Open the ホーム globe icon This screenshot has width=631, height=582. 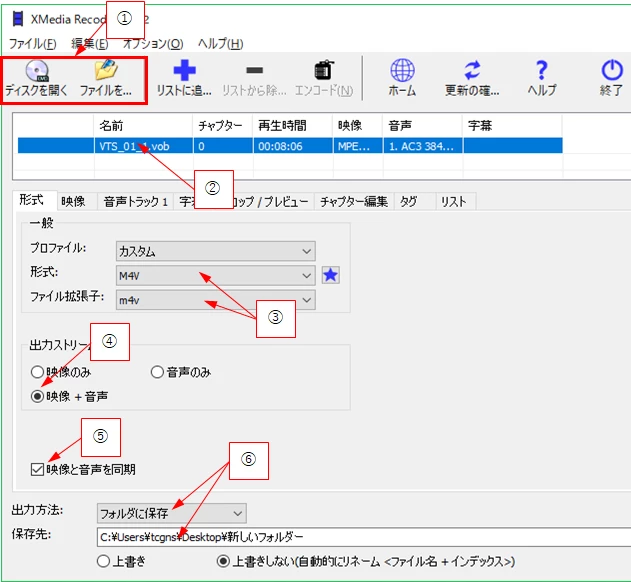tap(402, 70)
